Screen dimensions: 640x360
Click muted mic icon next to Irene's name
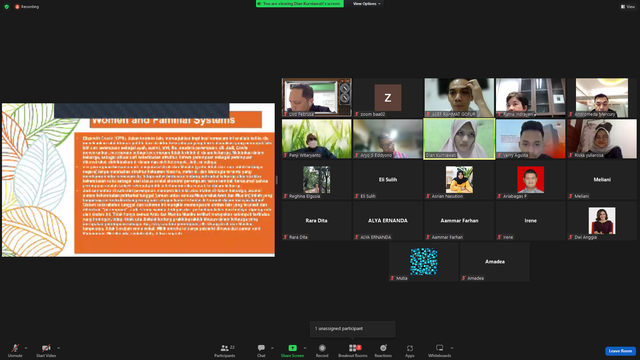click(x=499, y=237)
